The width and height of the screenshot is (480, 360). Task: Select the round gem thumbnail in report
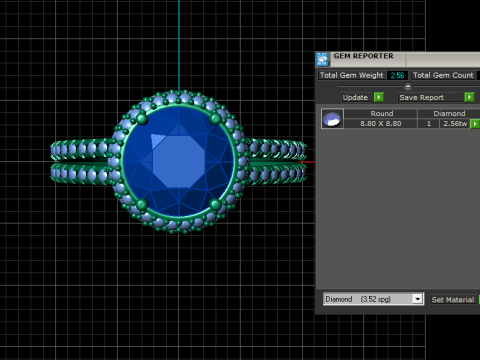tap(332, 119)
